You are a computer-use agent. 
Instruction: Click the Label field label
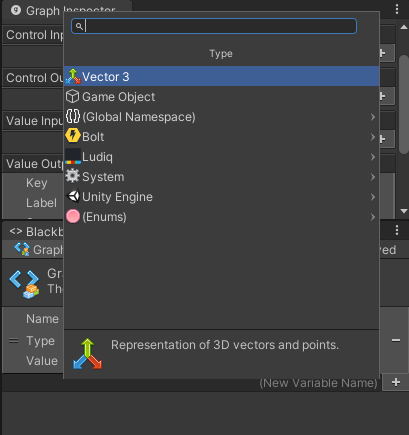point(41,203)
